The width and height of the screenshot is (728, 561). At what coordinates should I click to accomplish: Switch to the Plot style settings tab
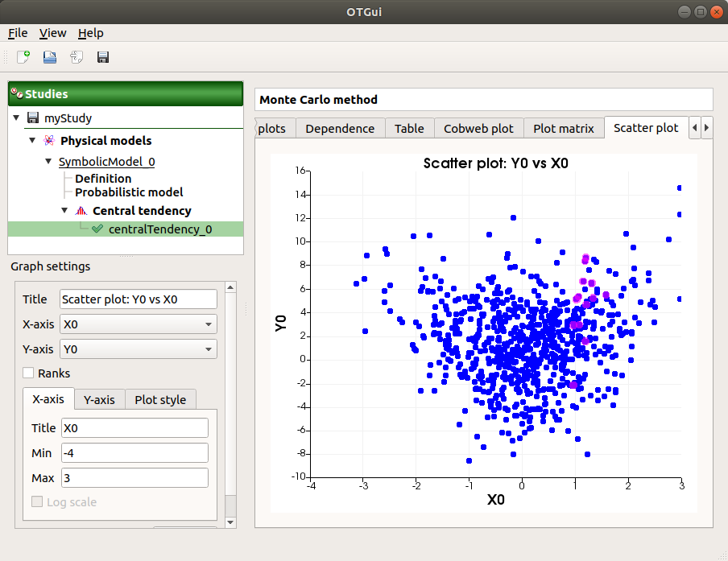tap(160, 400)
